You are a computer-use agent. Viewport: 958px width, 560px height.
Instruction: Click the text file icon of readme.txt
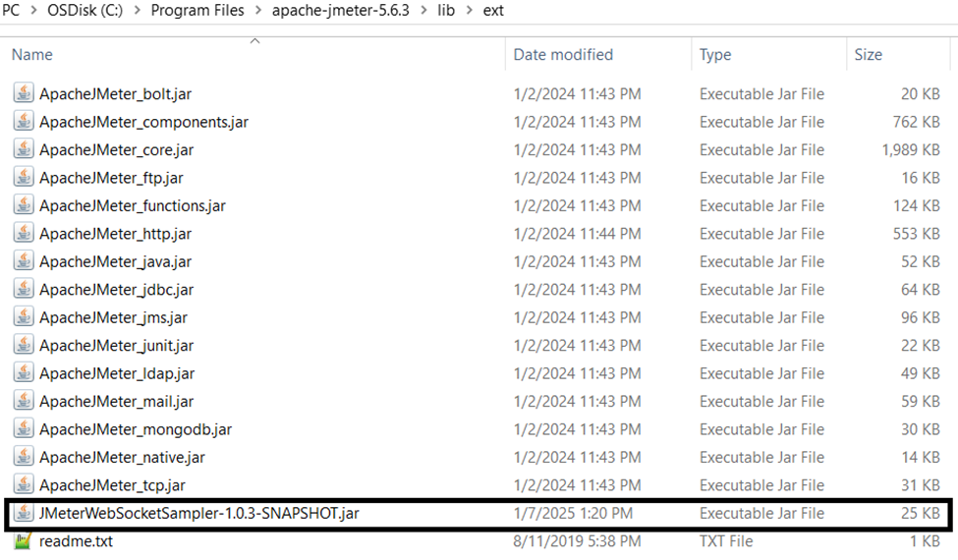[24, 541]
